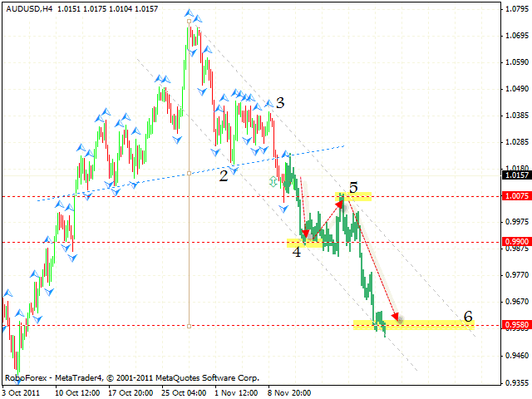Click the 25 Oct 04:00 date label
This screenshot has width=532, height=399.
(184, 393)
